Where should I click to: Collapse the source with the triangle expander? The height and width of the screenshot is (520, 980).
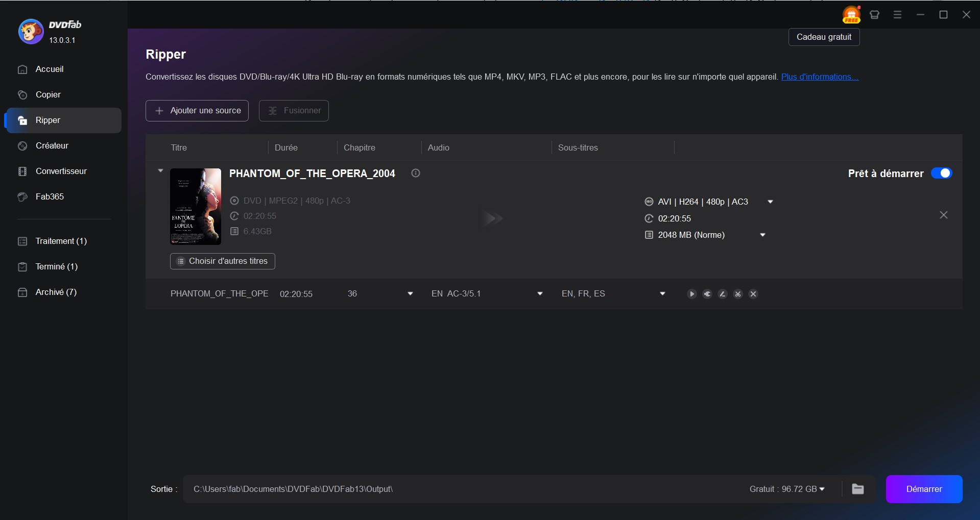160,170
